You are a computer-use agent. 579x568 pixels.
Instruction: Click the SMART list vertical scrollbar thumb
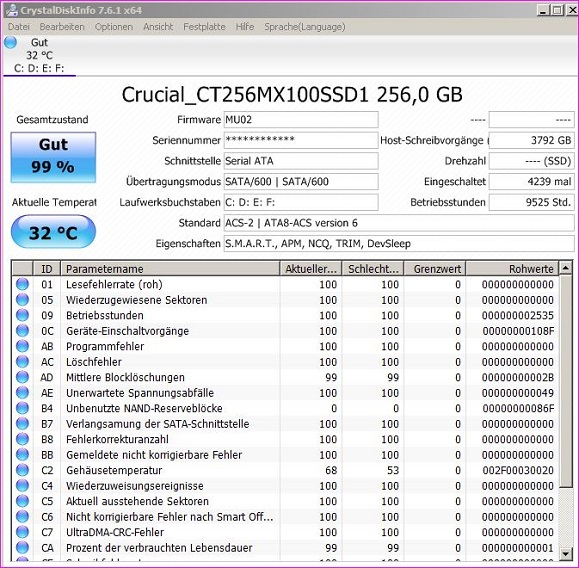click(565, 381)
